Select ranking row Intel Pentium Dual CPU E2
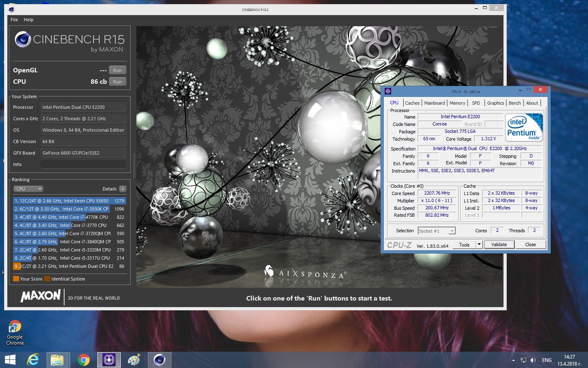Screen dimensions: 588x368 69,266
